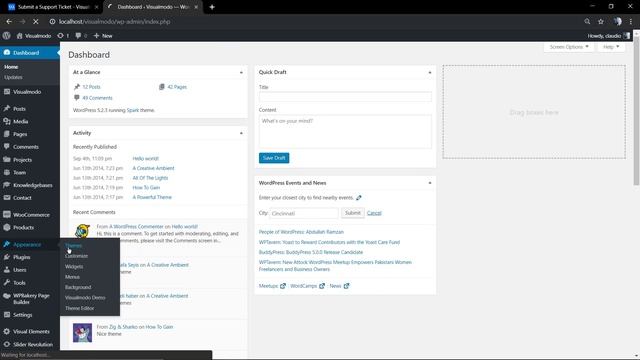Open the Hello world! post link
This screenshot has width=640, height=360.
[146, 158]
